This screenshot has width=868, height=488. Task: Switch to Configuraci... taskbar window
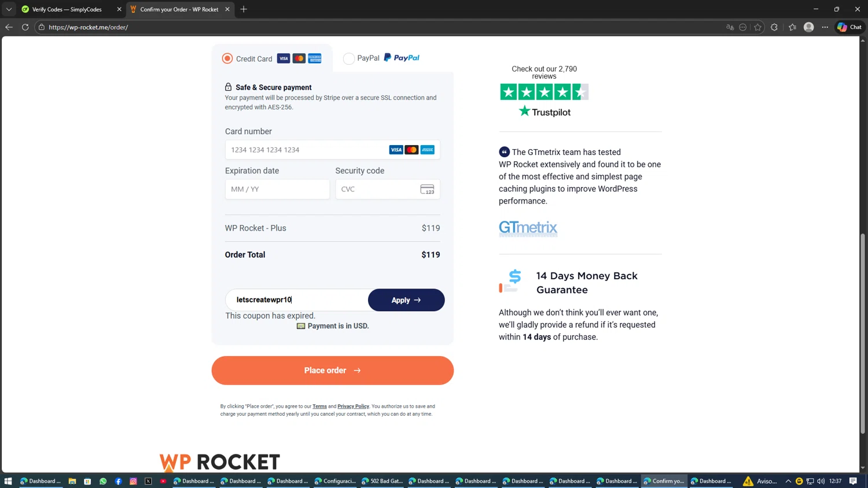(336, 481)
